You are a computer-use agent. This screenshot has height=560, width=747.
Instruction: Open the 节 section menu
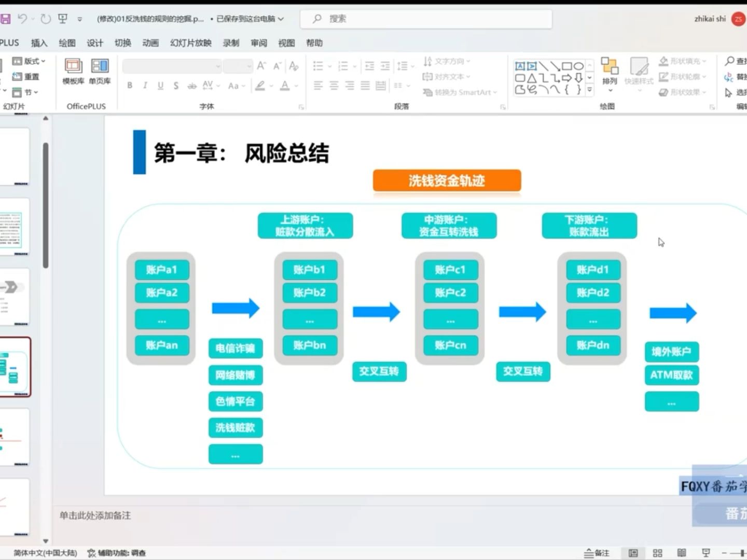[x=25, y=92]
